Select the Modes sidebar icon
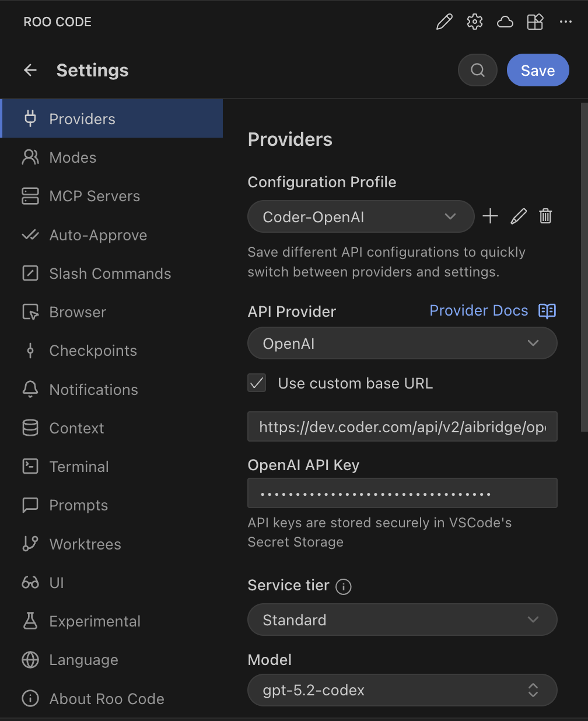Image resolution: width=588 pixels, height=721 pixels. [30, 157]
